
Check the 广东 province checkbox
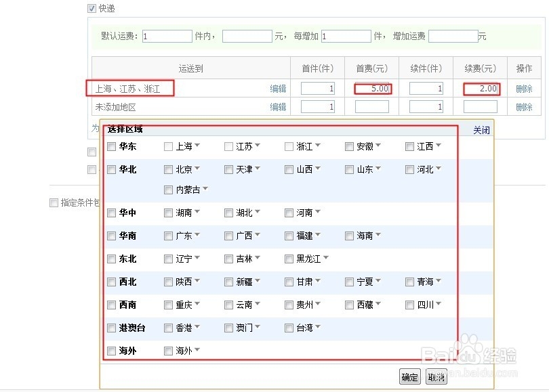(167, 236)
